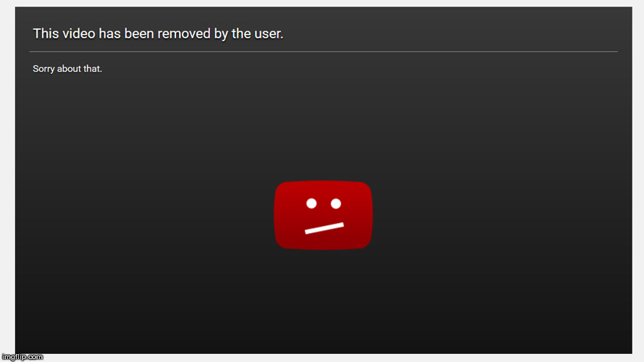This screenshot has height=362, width=644.
Task: Click the word 'that.' in the subtext
Action: [93, 69]
